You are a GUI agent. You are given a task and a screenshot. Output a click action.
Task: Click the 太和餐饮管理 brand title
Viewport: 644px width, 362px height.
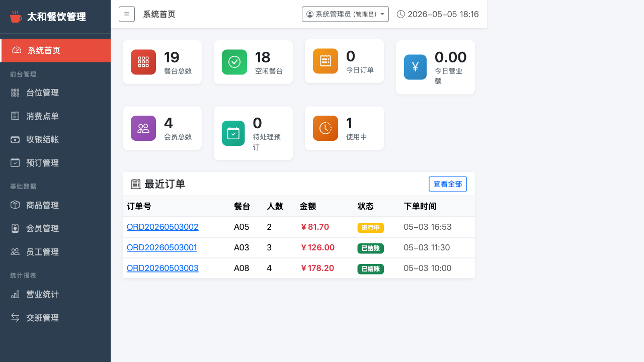coord(56,17)
